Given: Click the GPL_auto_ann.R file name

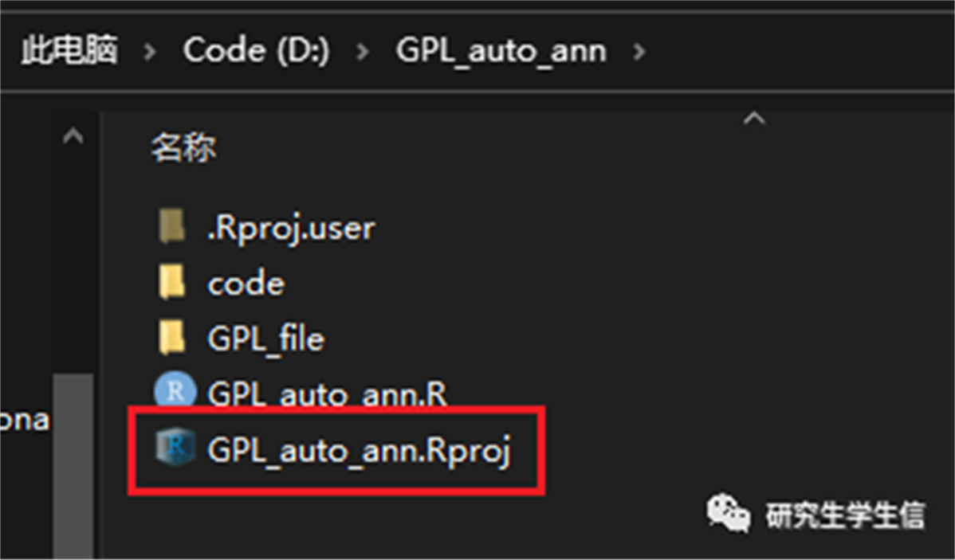Looking at the screenshot, I should click(x=327, y=394).
